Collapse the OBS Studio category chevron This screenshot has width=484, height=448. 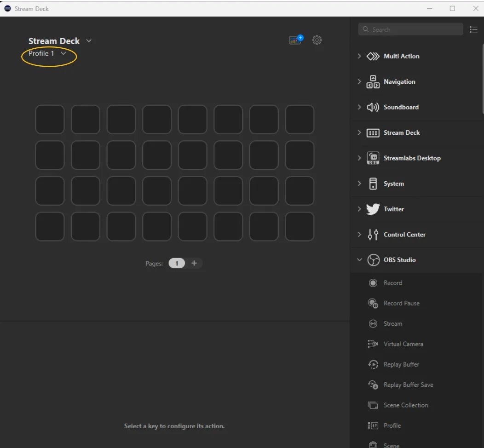359,260
